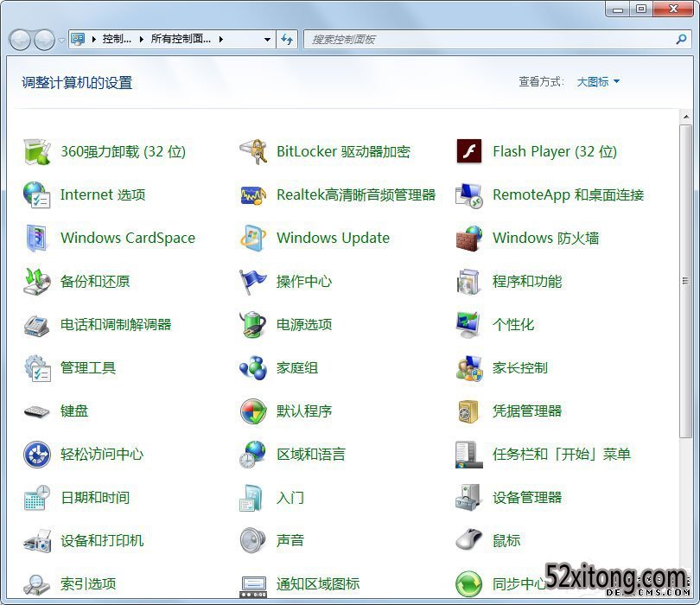Viewport: 700px width, 605px height.
Task: Open recent pages dropdown beside navigation buttons
Action: tap(61, 40)
